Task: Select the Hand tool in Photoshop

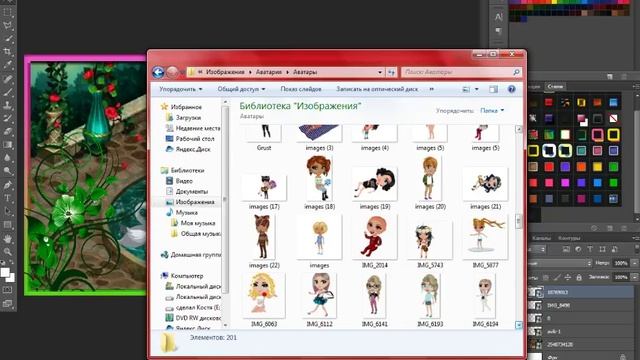Action: coord(8,238)
